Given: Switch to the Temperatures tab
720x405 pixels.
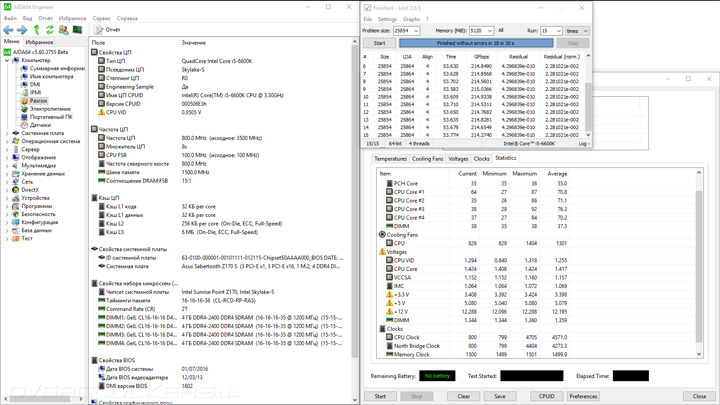Looking at the screenshot, I should coord(390,158).
